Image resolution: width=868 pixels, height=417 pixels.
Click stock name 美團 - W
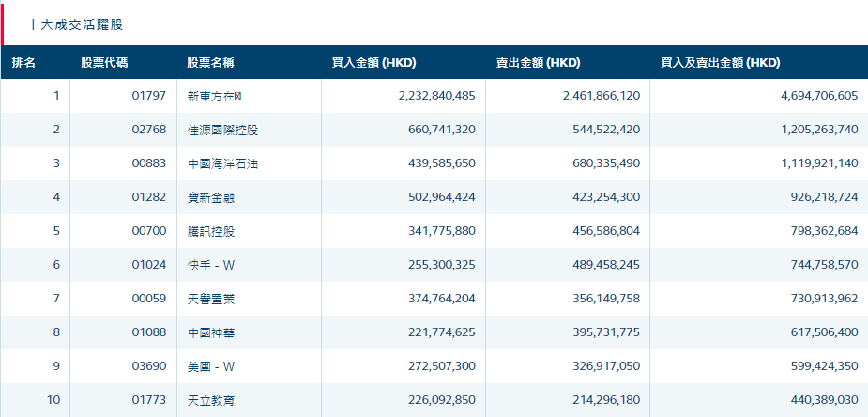click(211, 366)
